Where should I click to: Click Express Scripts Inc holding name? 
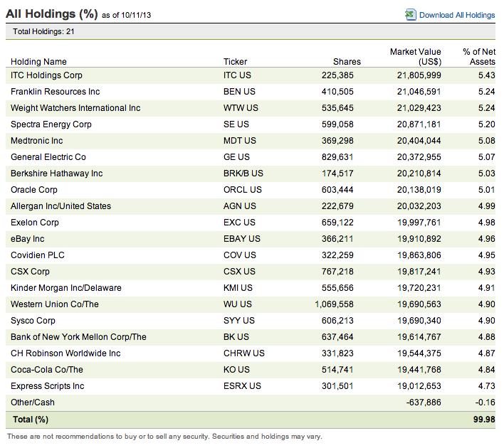point(47,386)
